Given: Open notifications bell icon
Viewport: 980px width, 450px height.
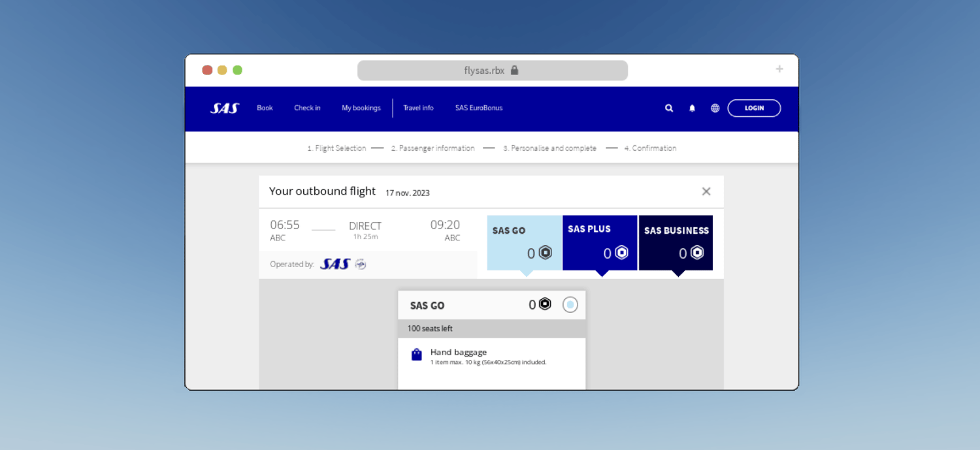Looking at the screenshot, I should pyautogui.click(x=692, y=108).
